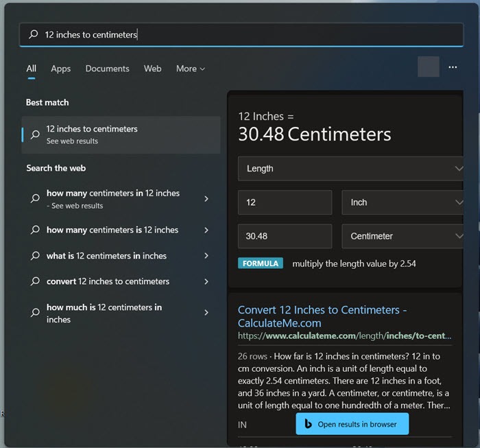The width and height of the screenshot is (480, 448).
Task: Click search icon beside 'convert 12 inches to centimeters'
Action: 36,281
